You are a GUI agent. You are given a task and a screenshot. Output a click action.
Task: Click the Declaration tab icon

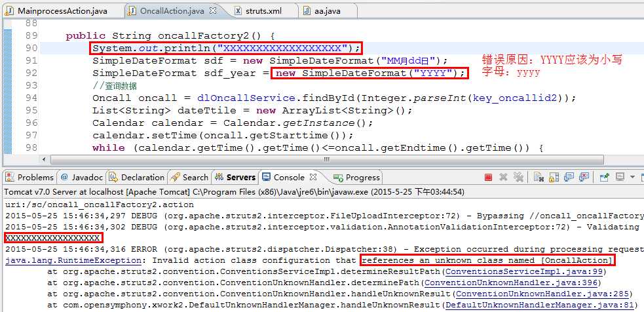tap(114, 178)
